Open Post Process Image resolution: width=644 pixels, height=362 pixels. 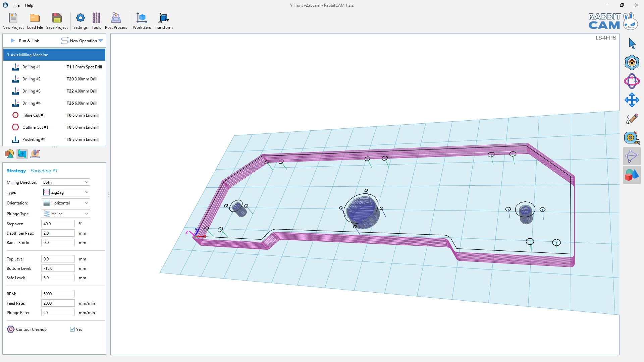[116, 21]
